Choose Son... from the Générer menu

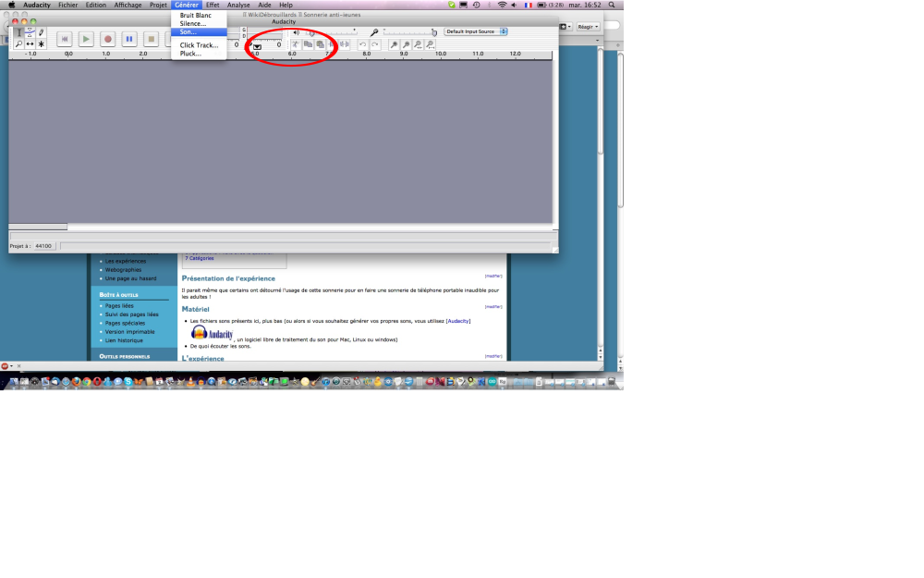coord(188,31)
